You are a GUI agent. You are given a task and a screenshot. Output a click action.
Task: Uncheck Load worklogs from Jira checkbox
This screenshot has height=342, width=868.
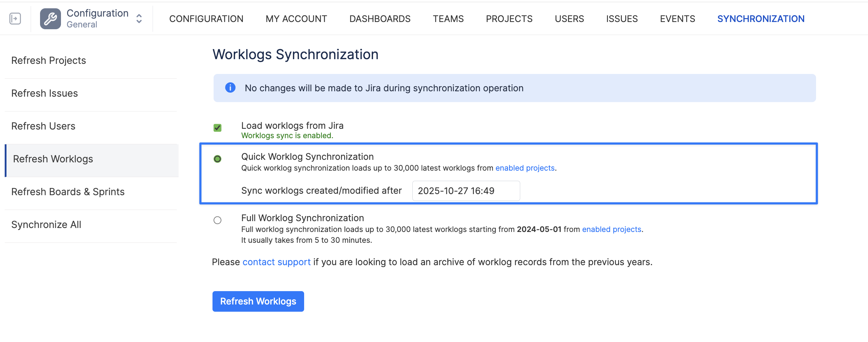coord(218,128)
